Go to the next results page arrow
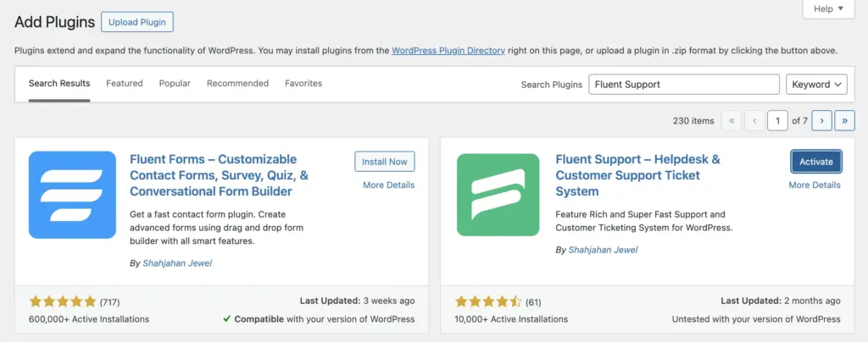868x342 pixels. (821, 120)
